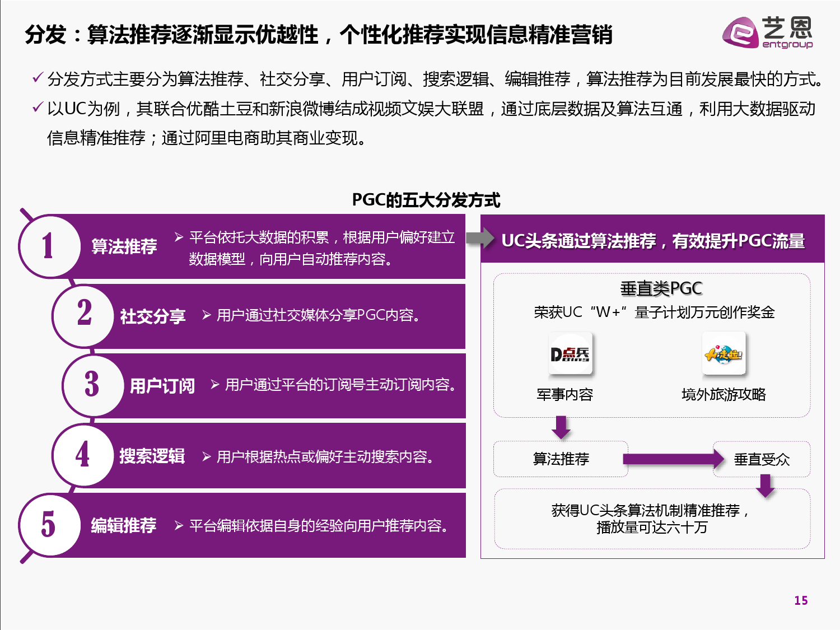Click the first checkmark bullet icon
This screenshot has height=630, width=840.
[38, 77]
